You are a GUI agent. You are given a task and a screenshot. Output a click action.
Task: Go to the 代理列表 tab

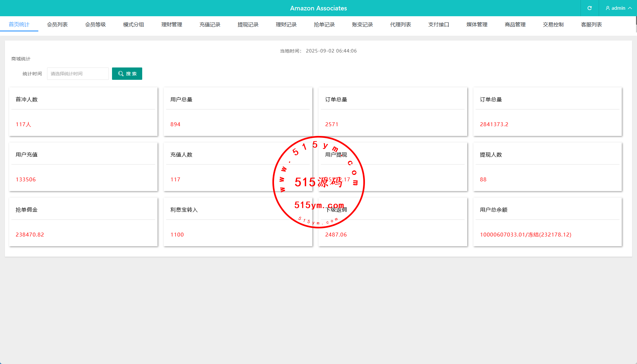[x=401, y=25]
